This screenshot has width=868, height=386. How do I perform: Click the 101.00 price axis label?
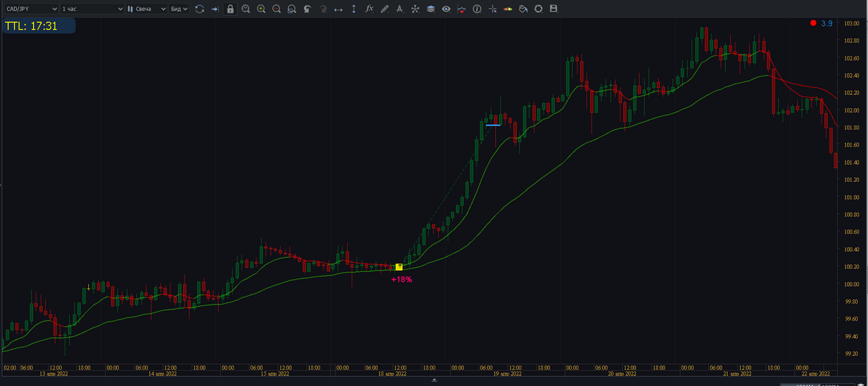pyautogui.click(x=853, y=197)
